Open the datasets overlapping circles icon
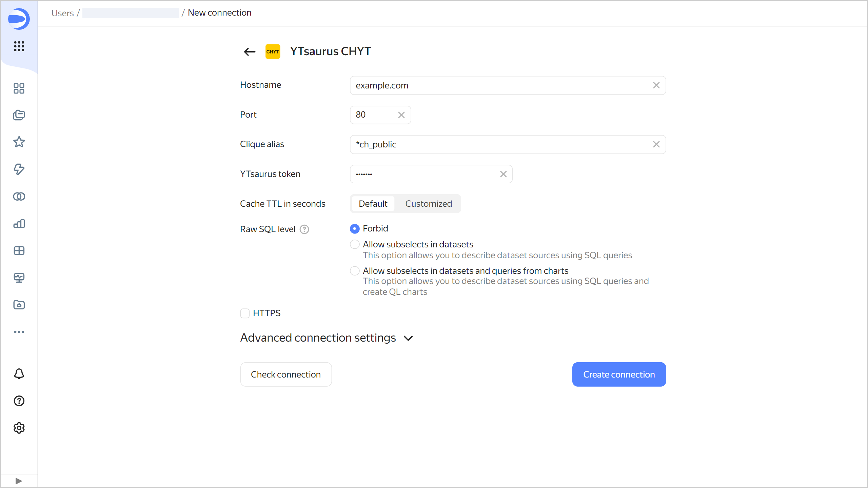This screenshot has height=488, width=868. tap(19, 196)
